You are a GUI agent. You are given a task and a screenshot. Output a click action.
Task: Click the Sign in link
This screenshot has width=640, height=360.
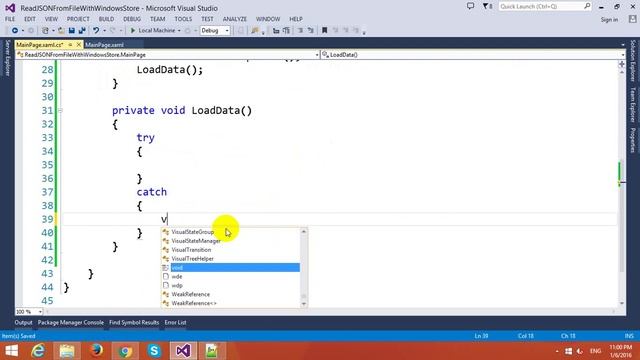coord(609,19)
